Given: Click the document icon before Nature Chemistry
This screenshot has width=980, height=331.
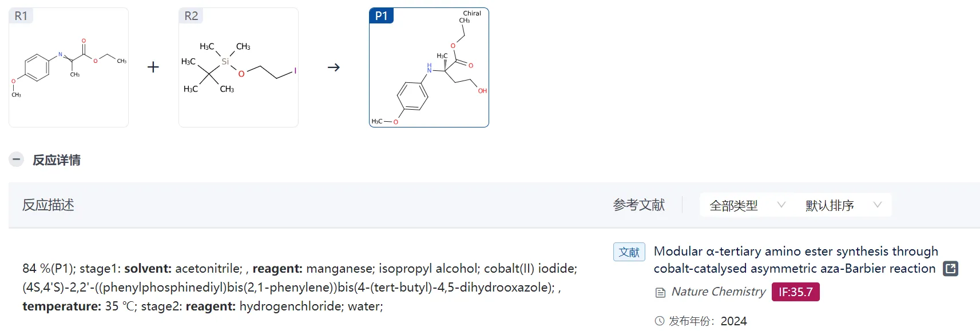Looking at the screenshot, I should [660, 293].
